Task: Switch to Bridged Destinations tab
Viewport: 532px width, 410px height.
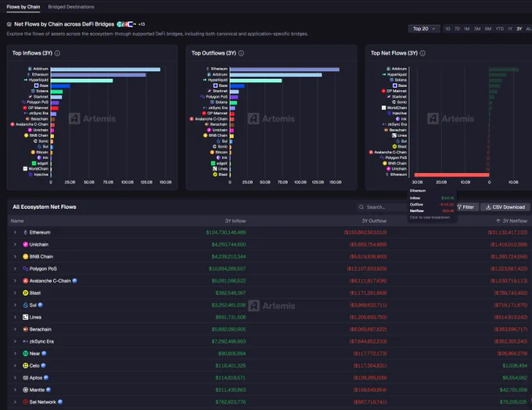Action: [71, 7]
